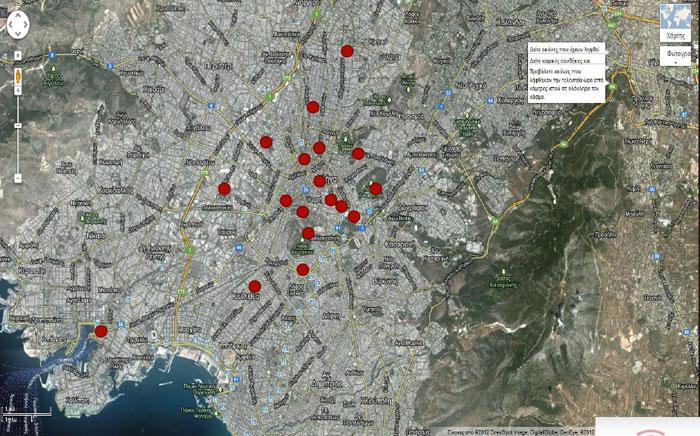Click the Street View pegman icon
700x436 pixels.
click(18, 77)
